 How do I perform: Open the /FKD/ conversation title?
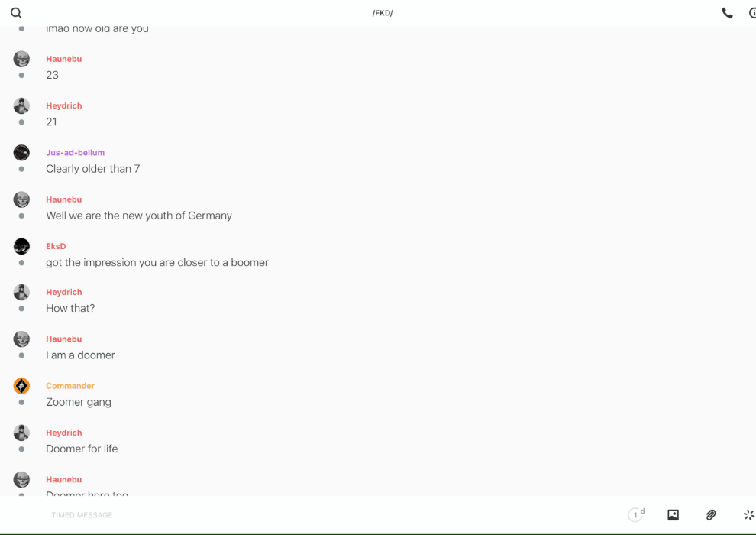383,13
